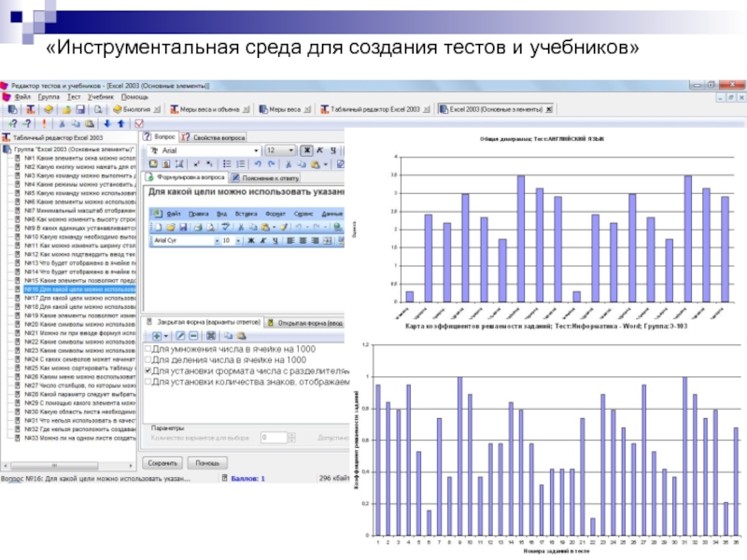Switch to the 'Открытая форма' answer tab
The image size is (747, 560).
(x=305, y=323)
